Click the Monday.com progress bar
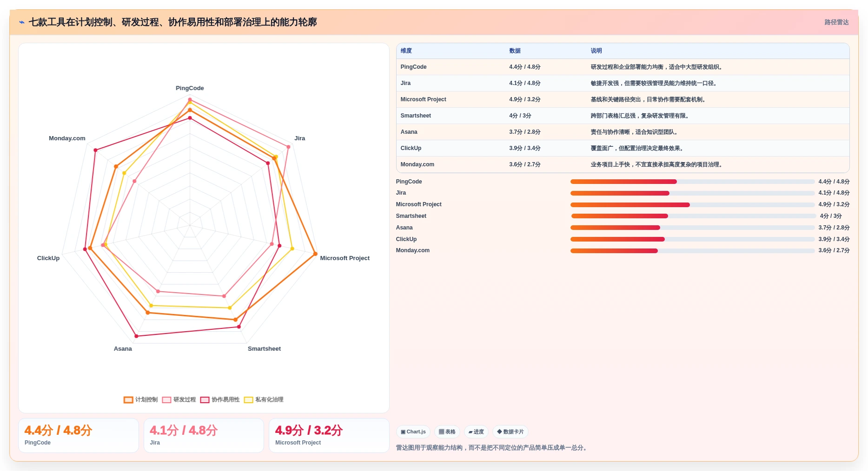The width and height of the screenshot is (868, 471). pyautogui.click(x=692, y=251)
